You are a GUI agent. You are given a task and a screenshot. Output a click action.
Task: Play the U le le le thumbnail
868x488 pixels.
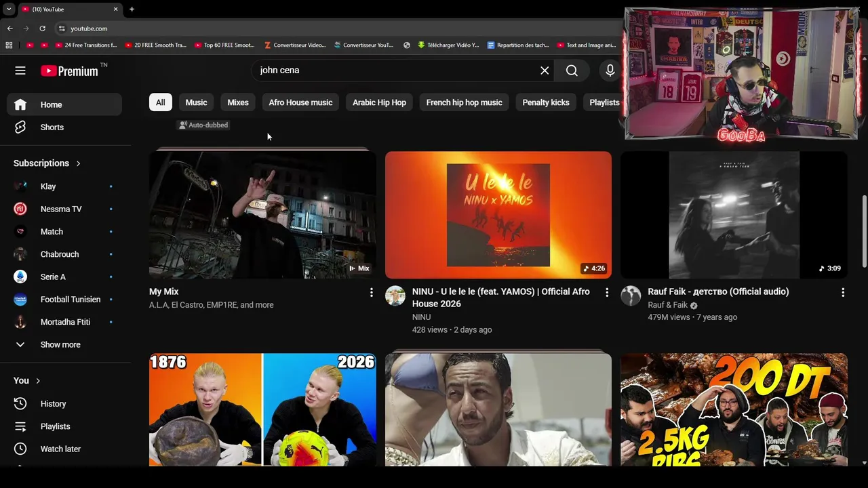(x=498, y=215)
